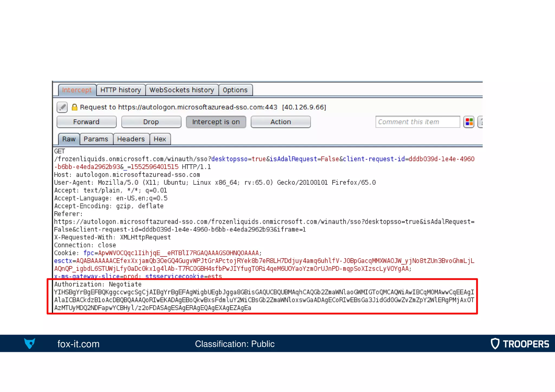Click the GET method line
The width and height of the screenshot is (555, 392).
(x=59, y=151)
